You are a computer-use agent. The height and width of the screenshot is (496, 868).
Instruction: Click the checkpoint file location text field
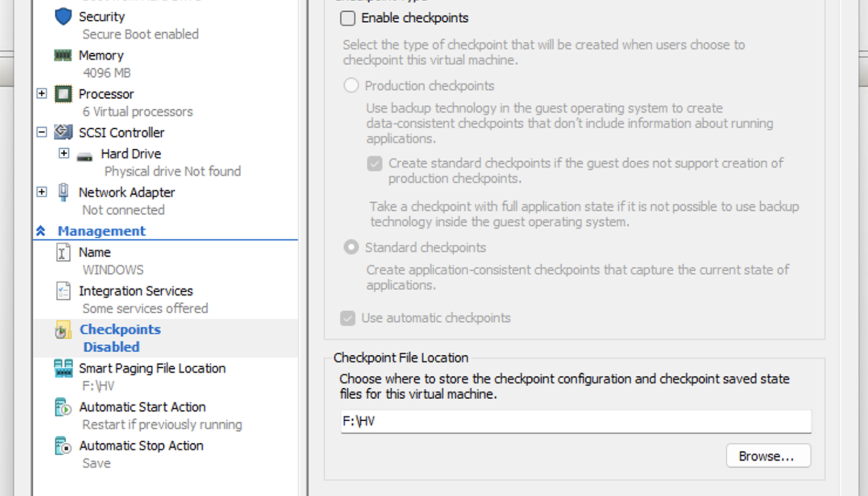coord(575,422)
